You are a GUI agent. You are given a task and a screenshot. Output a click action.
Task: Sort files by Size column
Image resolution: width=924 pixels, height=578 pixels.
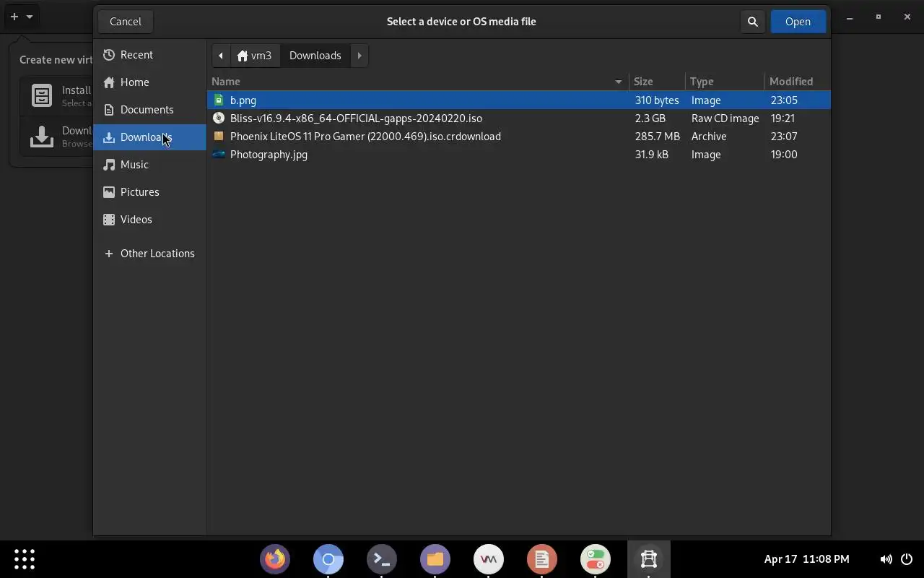(657, 82)
